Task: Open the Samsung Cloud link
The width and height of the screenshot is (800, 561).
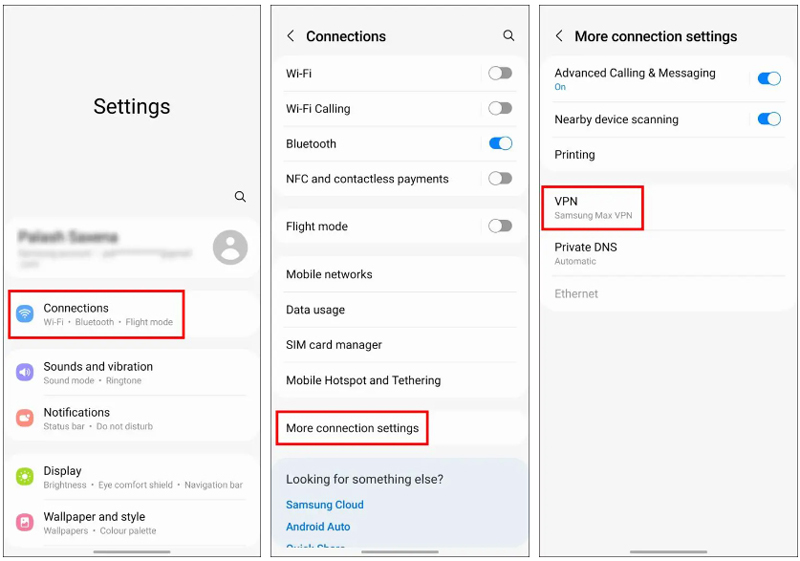Action: click(x=325, y=505)
